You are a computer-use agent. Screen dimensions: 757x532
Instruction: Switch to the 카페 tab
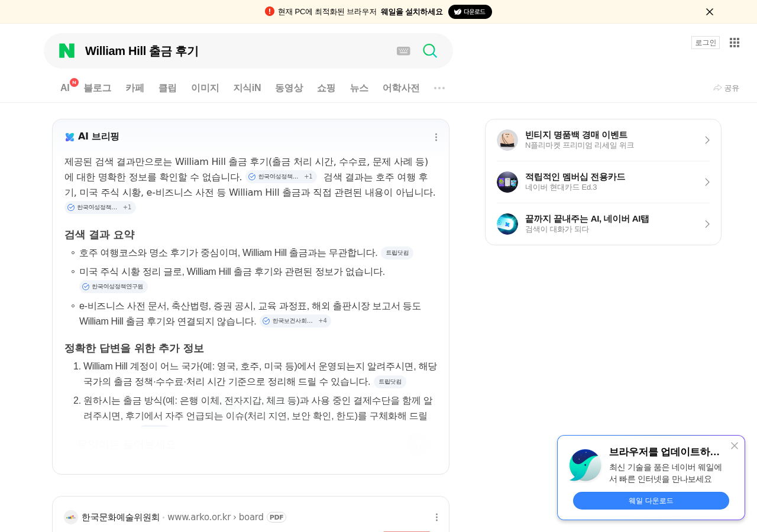(135, 88)
